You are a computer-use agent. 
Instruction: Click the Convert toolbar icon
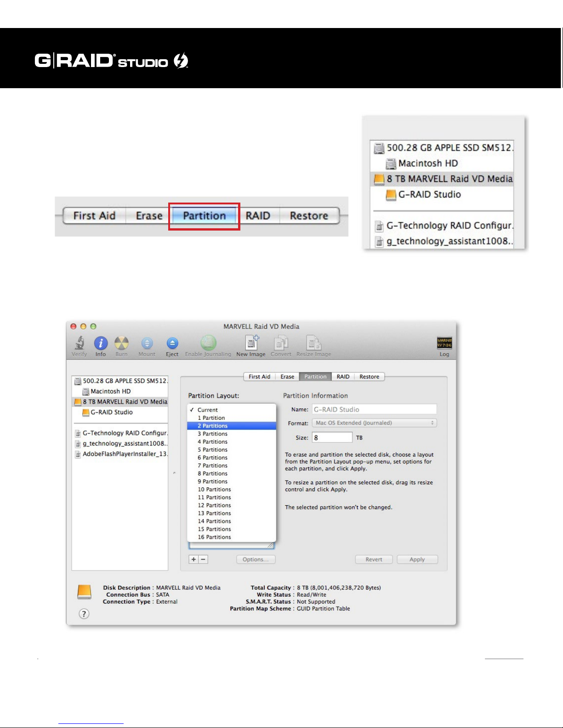tap(281, 343)
